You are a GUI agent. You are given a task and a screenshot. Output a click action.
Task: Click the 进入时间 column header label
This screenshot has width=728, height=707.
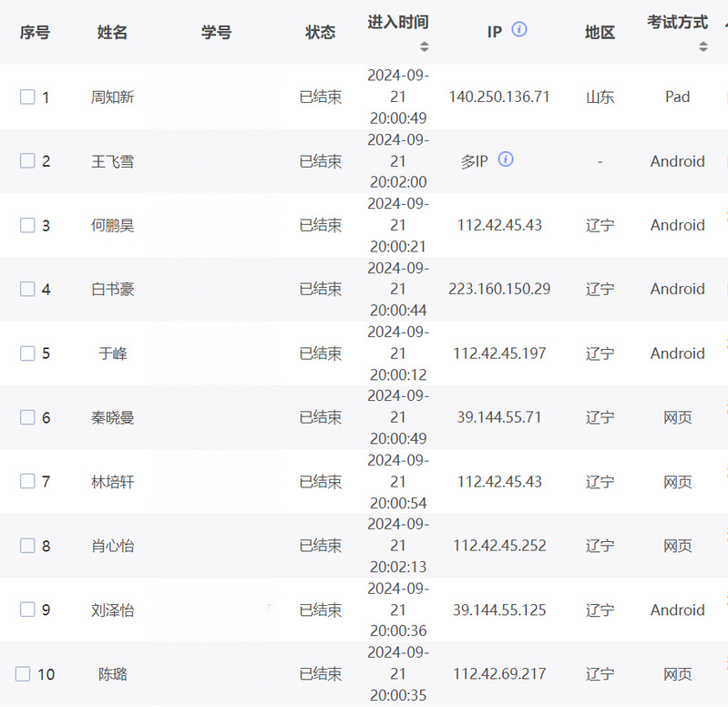398,22
